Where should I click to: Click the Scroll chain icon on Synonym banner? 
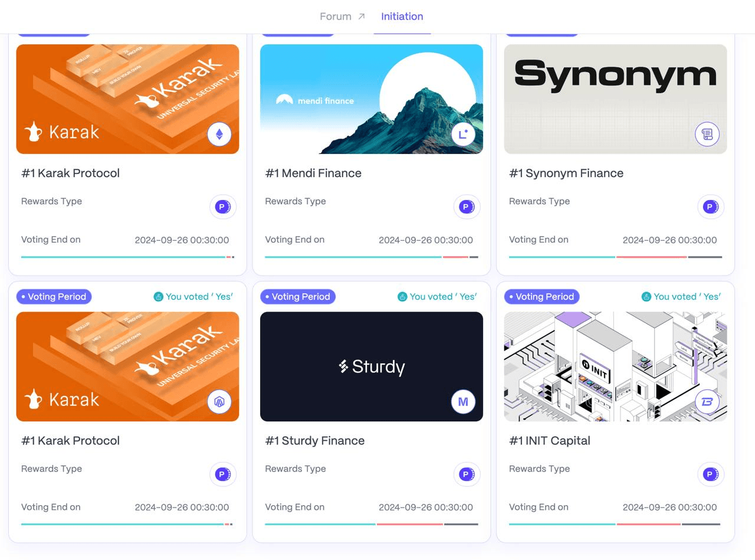pyautogui.click(x=707, y=135)
